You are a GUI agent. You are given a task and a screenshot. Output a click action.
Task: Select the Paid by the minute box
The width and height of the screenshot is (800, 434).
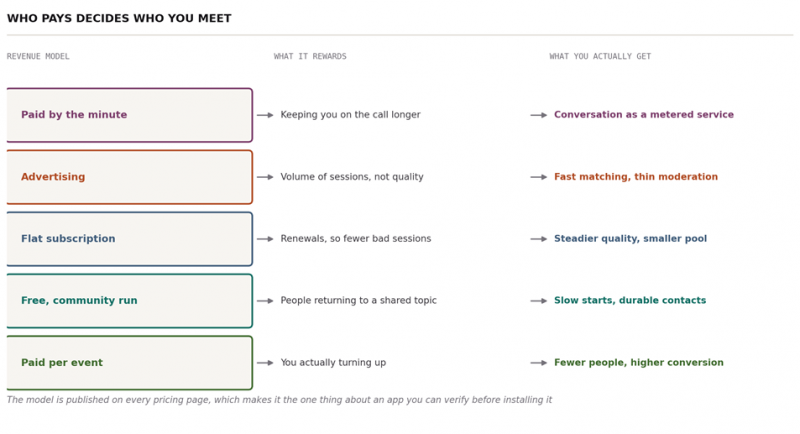pos(130,115)
